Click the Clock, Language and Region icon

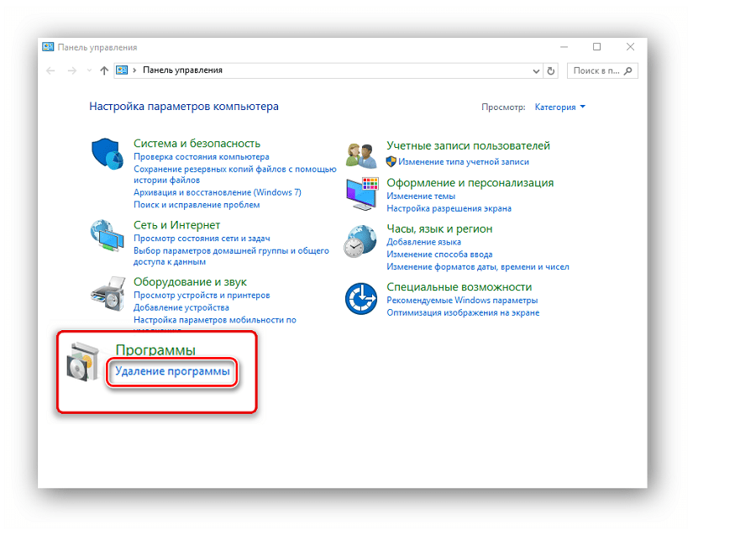click(361, 242)
